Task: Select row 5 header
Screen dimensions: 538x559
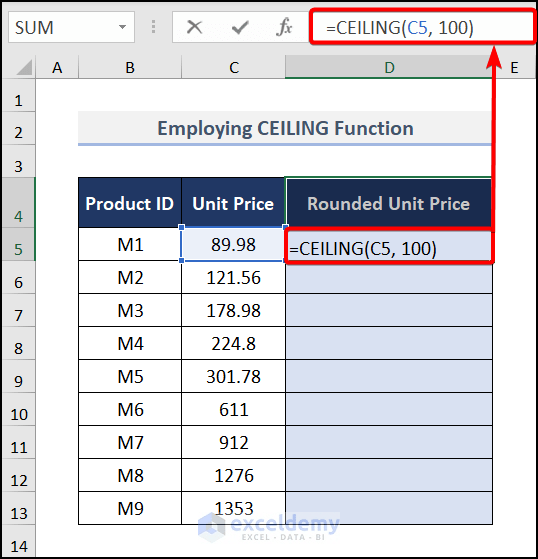Action: [x=19, y=244]
